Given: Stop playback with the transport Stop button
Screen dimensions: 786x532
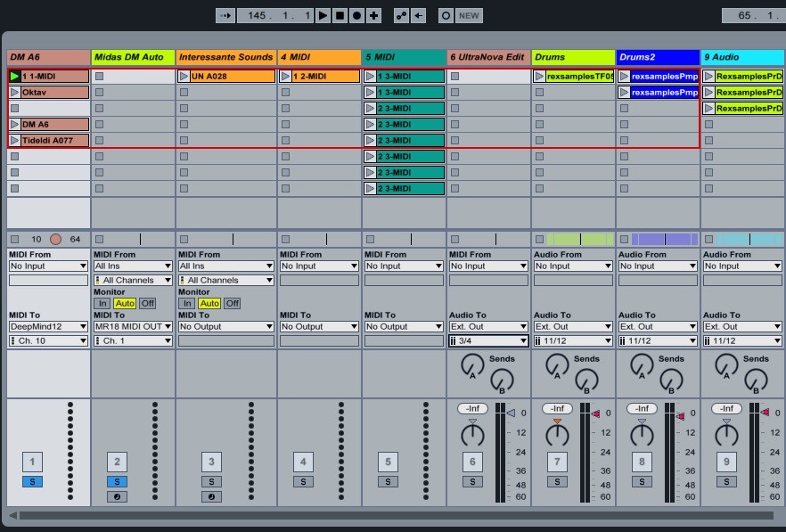Looking at the screenshot, I should click(340, 15).
